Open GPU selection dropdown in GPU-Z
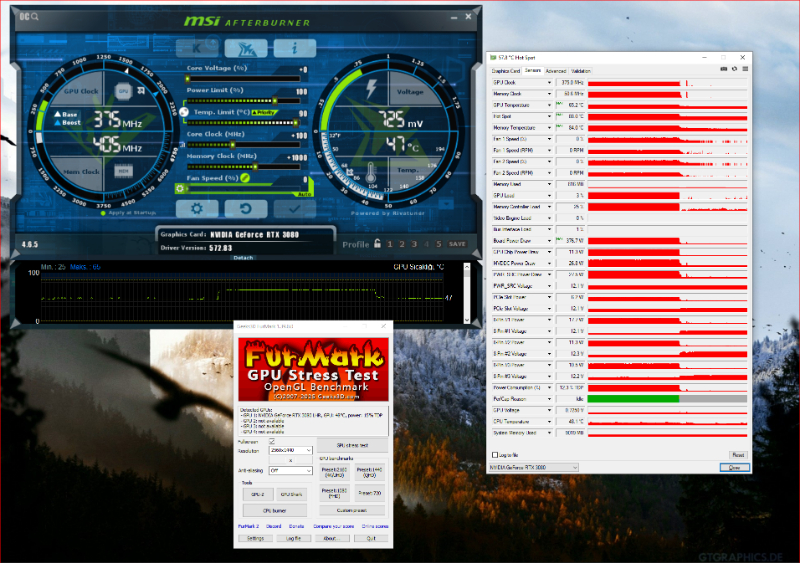This screenshot has width=800, height=563. pos(534,468)
